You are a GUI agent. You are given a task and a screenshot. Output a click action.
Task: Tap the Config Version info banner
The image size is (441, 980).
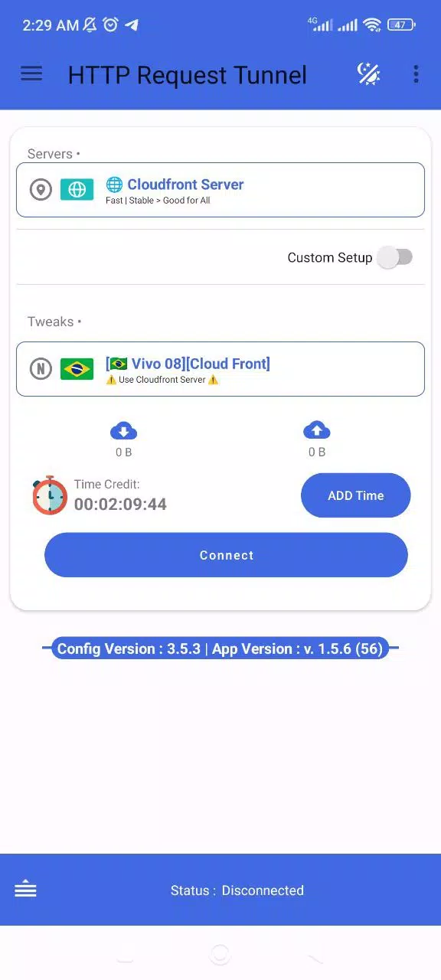220,648
